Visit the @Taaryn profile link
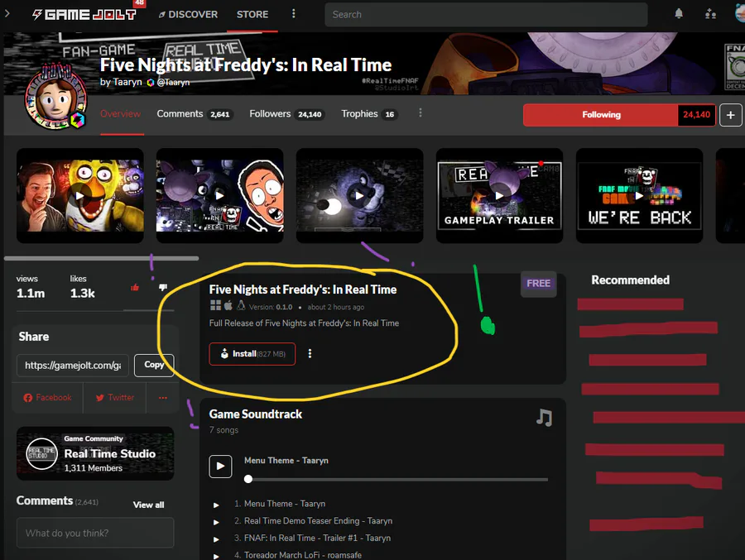 tap(173, 82)
